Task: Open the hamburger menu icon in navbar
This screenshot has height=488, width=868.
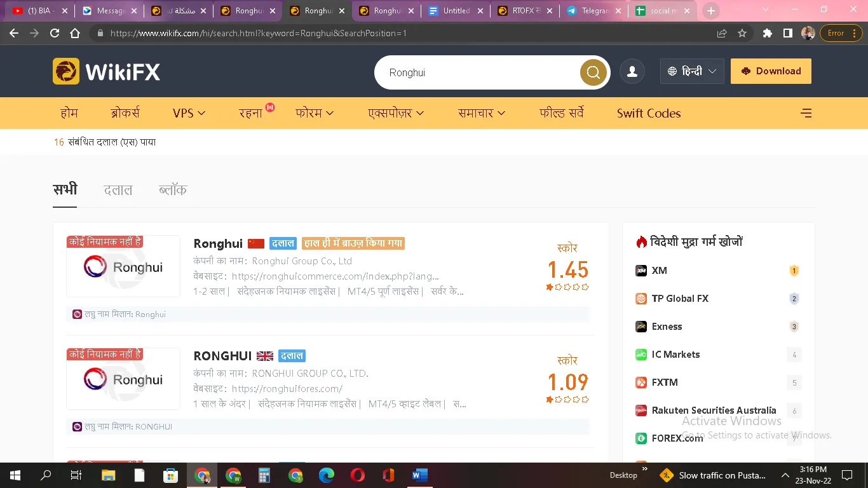Action: coord(806,113)
